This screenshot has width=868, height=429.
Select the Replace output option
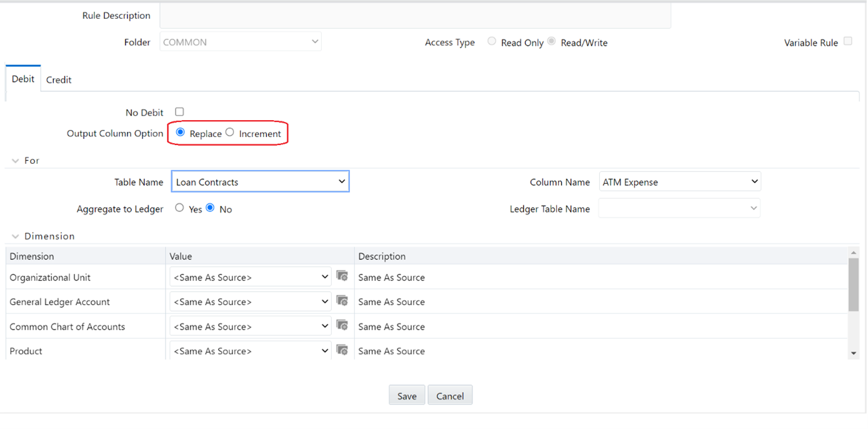180,133
